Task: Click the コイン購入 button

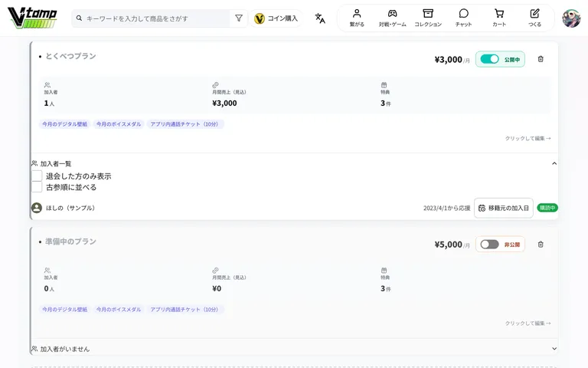Action: 276,18
